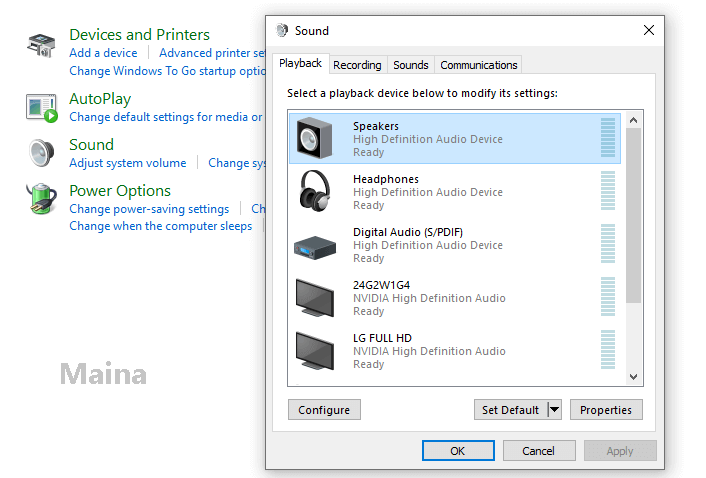
Task: Click Change when the computer sleeps
Action: point(161,226)
